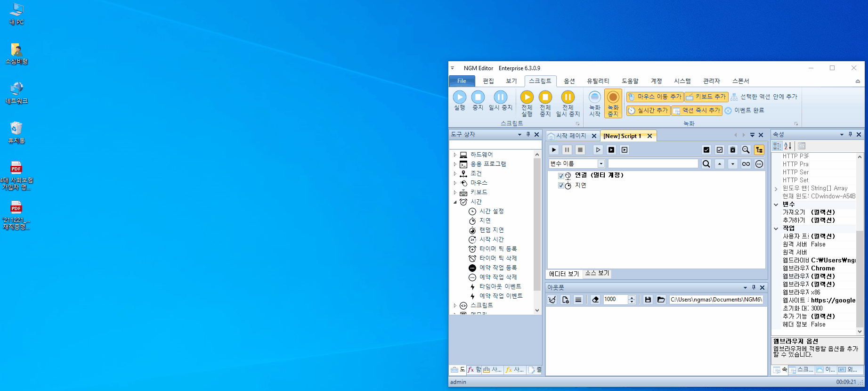The width and height of the screenshot is (868, 391).
Task: Collapse the 변수 property group
Action: tap(776, 204)
